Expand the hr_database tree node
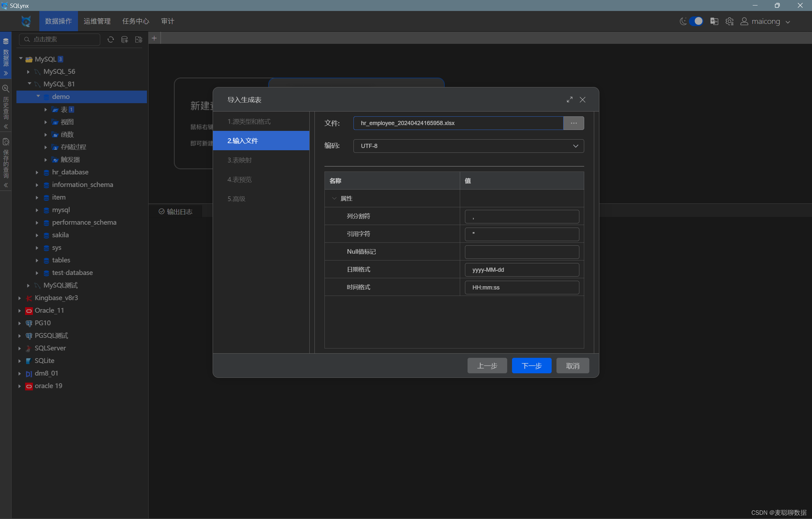812x519 pixels. tap(37, 172)
